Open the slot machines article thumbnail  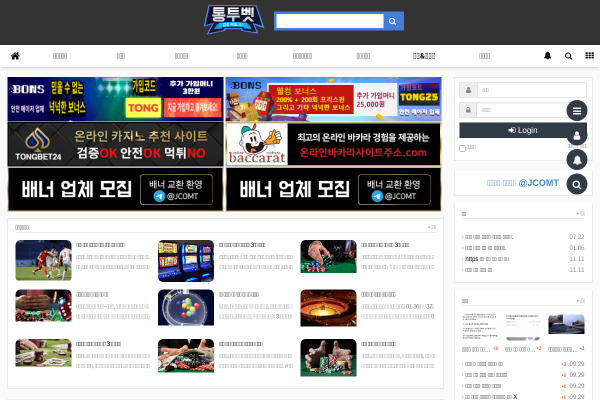(186, 261)
